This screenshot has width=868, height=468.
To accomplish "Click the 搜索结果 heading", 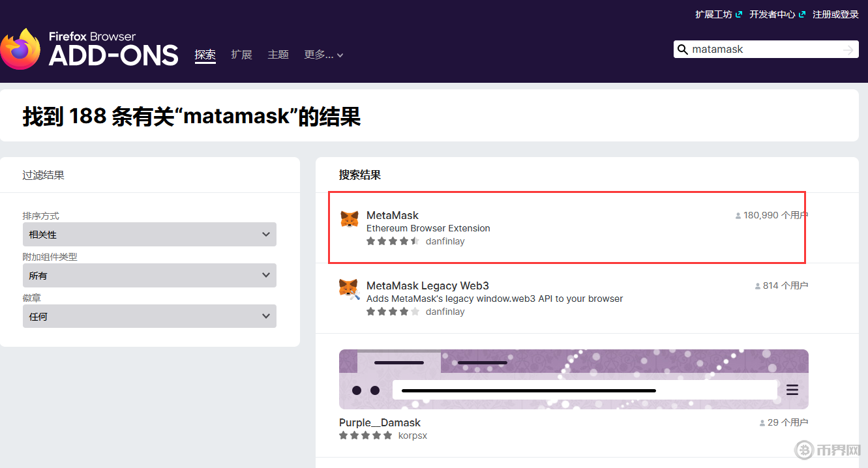I will click(x=360, y=175).
